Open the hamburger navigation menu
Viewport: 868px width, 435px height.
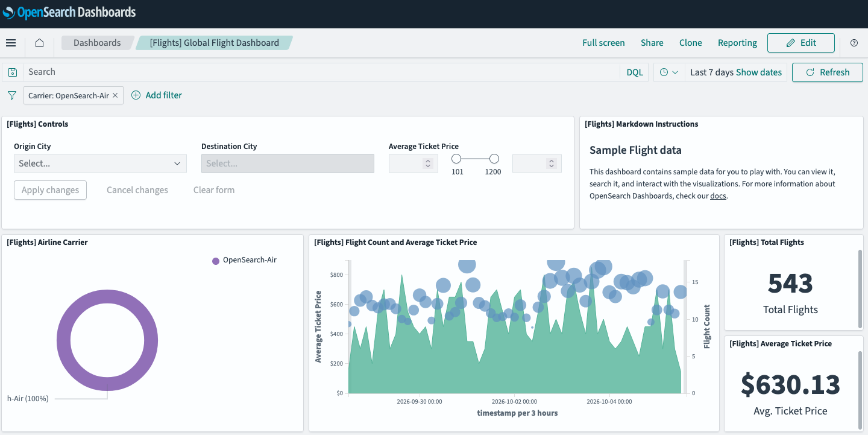[10, 43]
